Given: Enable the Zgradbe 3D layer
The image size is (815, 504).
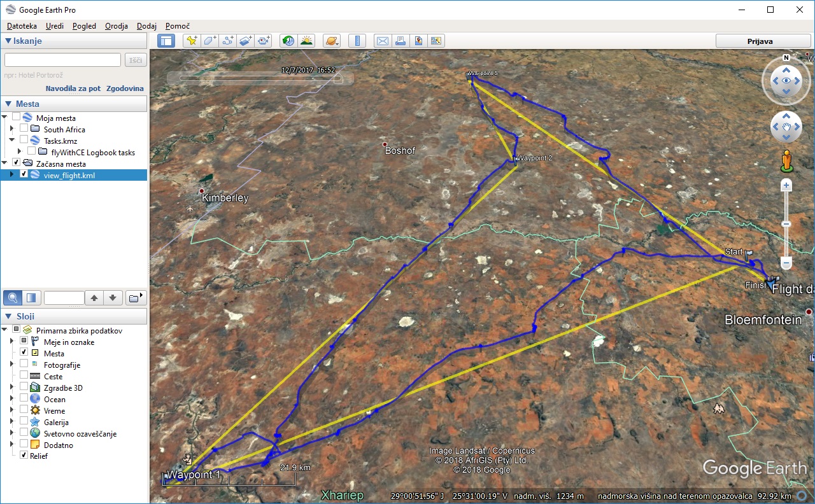Looking at the screenshot, I should coord(24,388).
